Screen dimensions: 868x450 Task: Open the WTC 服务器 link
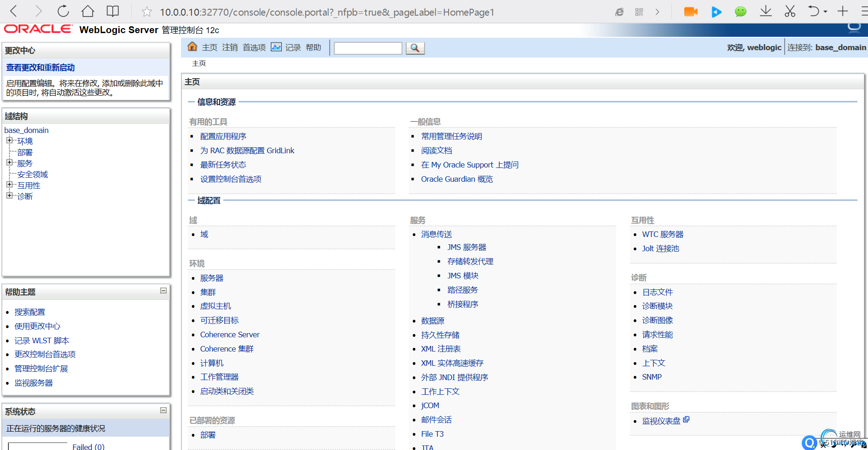click(x=663, y=234)
